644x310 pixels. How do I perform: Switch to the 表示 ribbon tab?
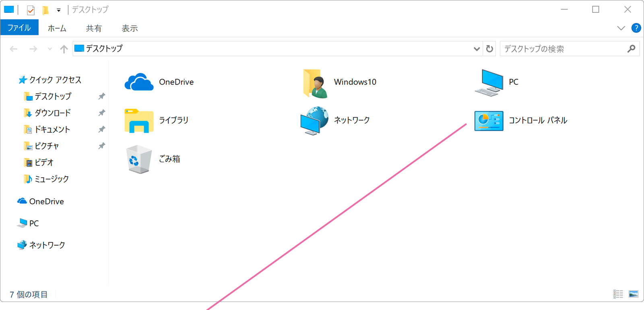[x=130, y=28]
